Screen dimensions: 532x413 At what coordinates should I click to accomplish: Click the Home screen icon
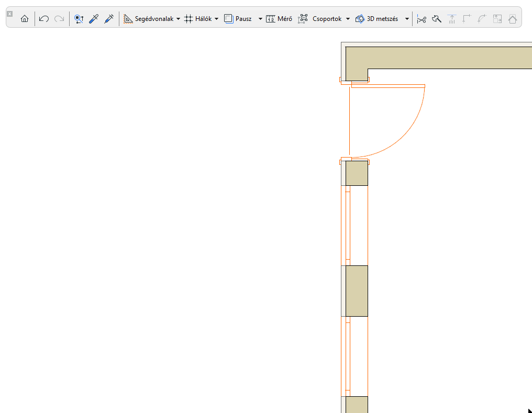(24, 18)
